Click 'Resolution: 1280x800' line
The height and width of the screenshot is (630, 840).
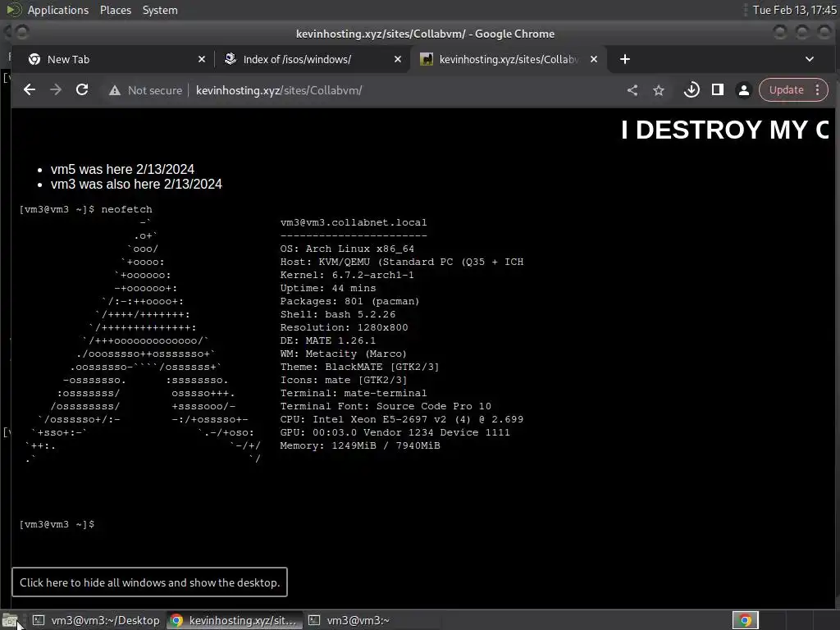[x=344, y=327]
